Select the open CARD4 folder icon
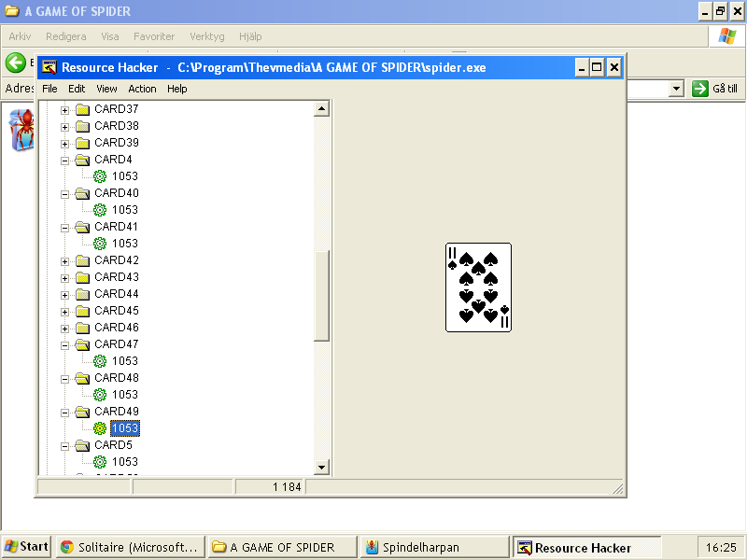This screenshot has width=747, height=560. coord(83,160)
